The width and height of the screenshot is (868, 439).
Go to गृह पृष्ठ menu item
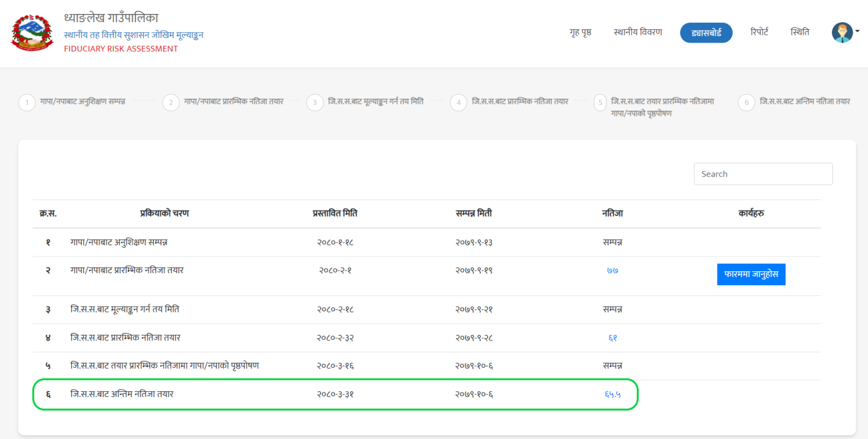[x=580, y=32]
